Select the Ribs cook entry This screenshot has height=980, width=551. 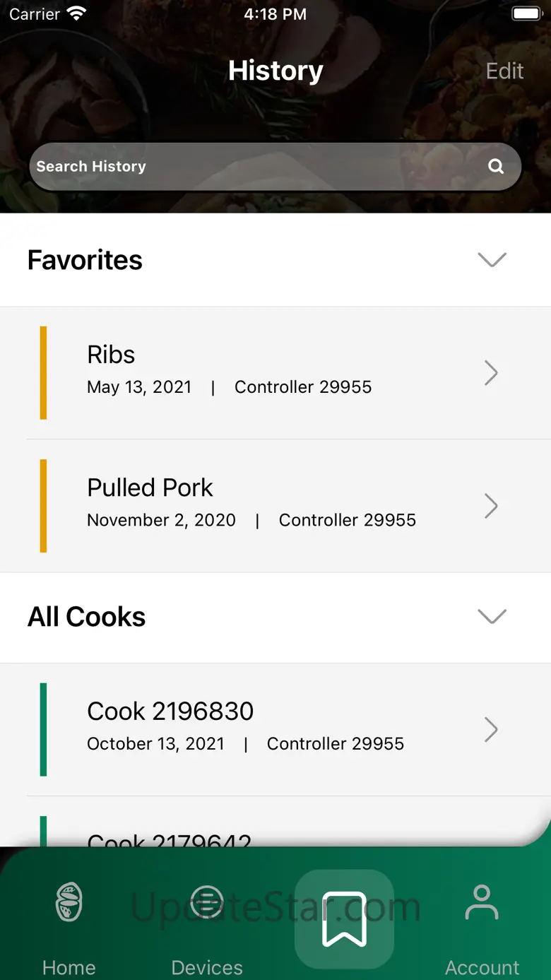tap(111, 355)
